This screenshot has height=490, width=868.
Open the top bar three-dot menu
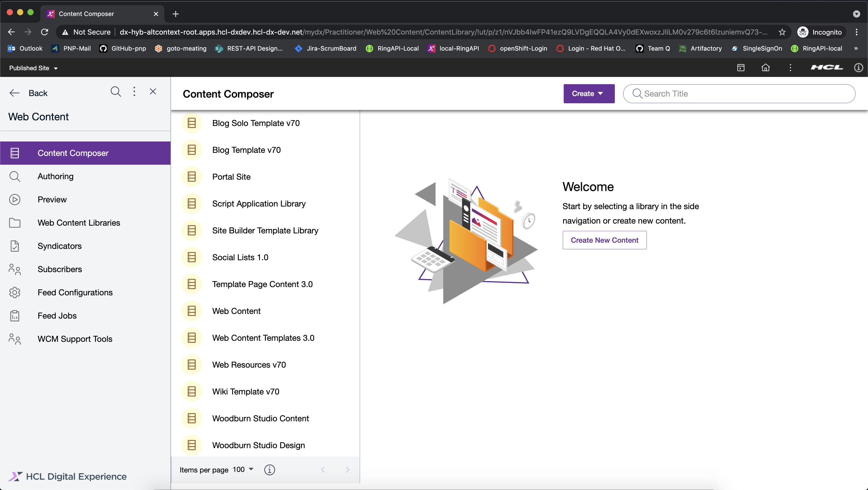click(790, 68)
